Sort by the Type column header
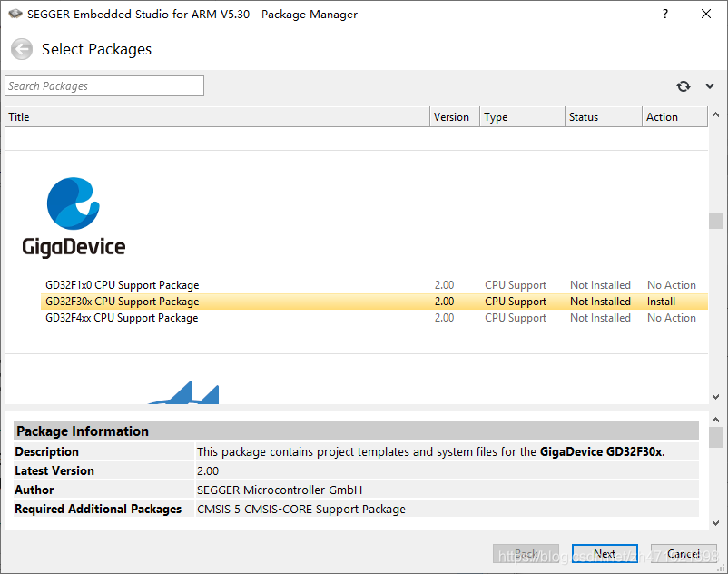Screen dimensions: 728x574 [522, 117]
